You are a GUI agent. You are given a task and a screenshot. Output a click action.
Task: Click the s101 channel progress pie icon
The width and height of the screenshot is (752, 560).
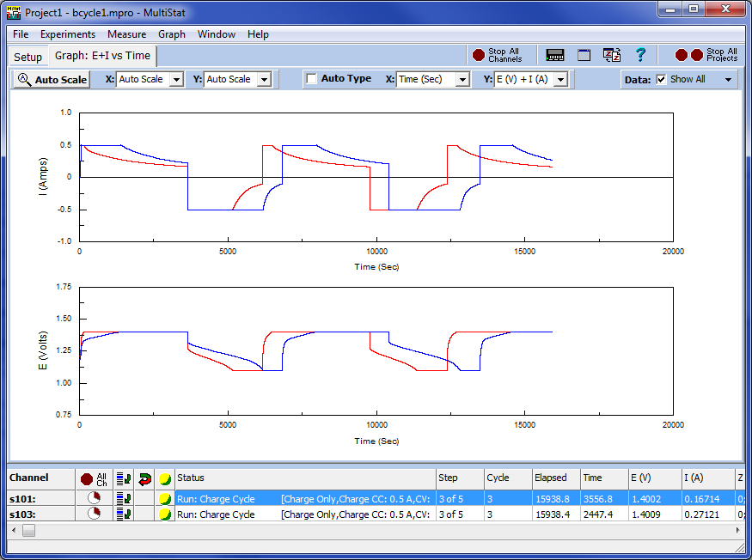93,498
